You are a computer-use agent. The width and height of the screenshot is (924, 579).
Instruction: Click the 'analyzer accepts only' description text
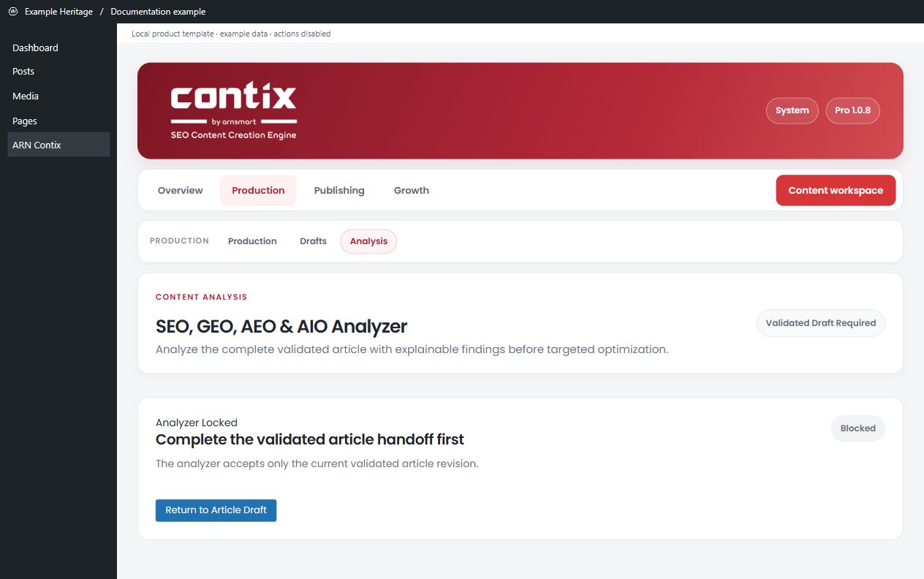317,463
